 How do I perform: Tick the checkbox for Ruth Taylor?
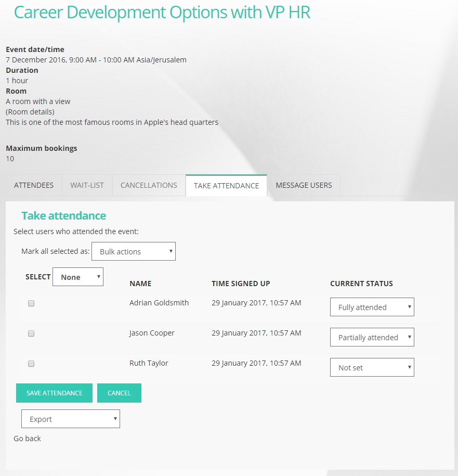click(31, 364)
